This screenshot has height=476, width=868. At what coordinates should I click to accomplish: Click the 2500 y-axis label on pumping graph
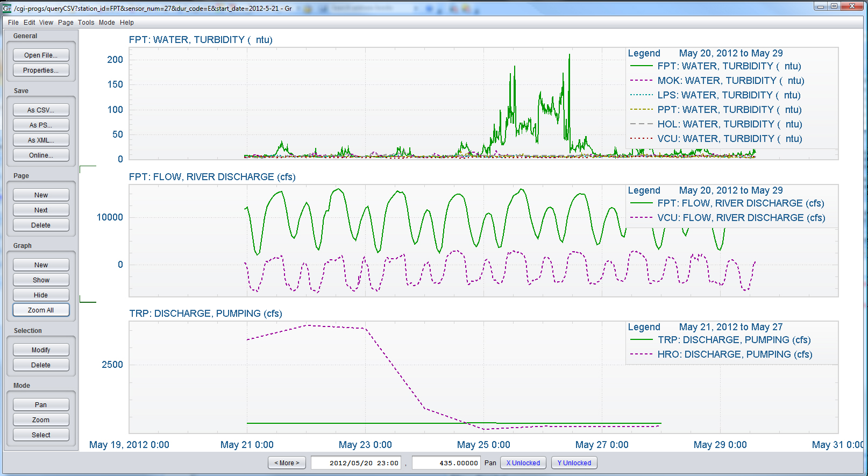[x=112, y=365]
